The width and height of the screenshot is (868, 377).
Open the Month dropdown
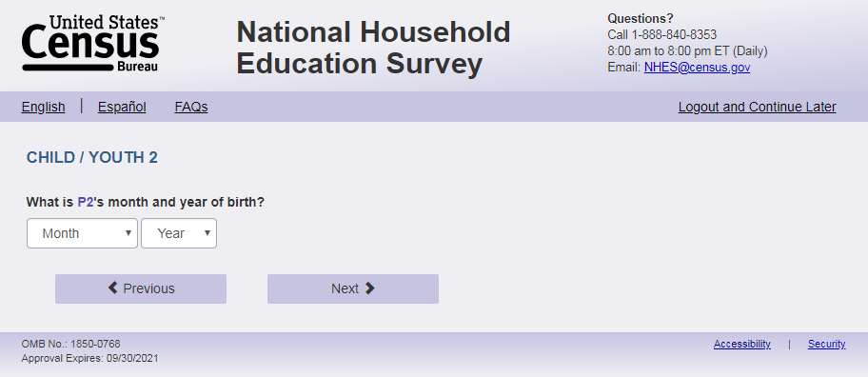click(x=82, y=233)
